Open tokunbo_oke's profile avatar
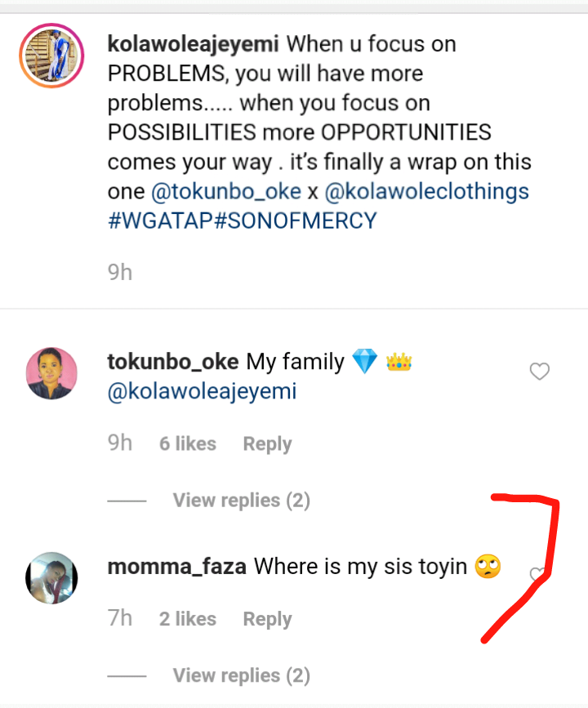 tap(51, 373)
